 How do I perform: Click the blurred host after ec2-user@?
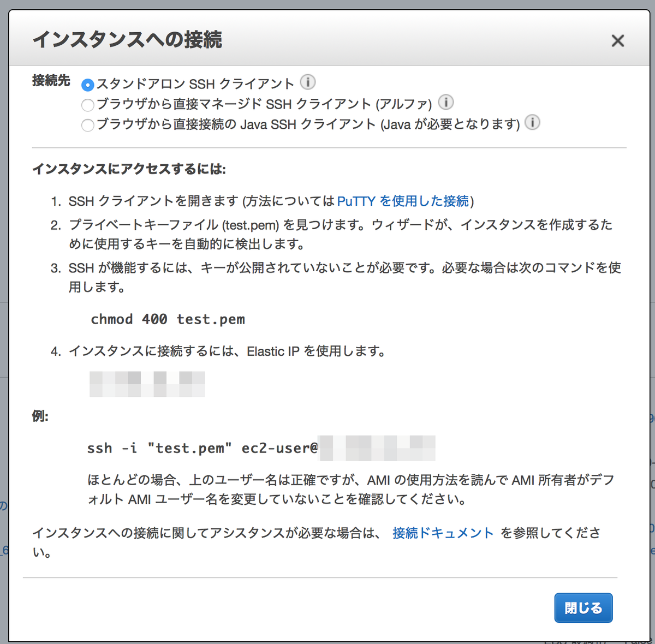coord(377,449)
